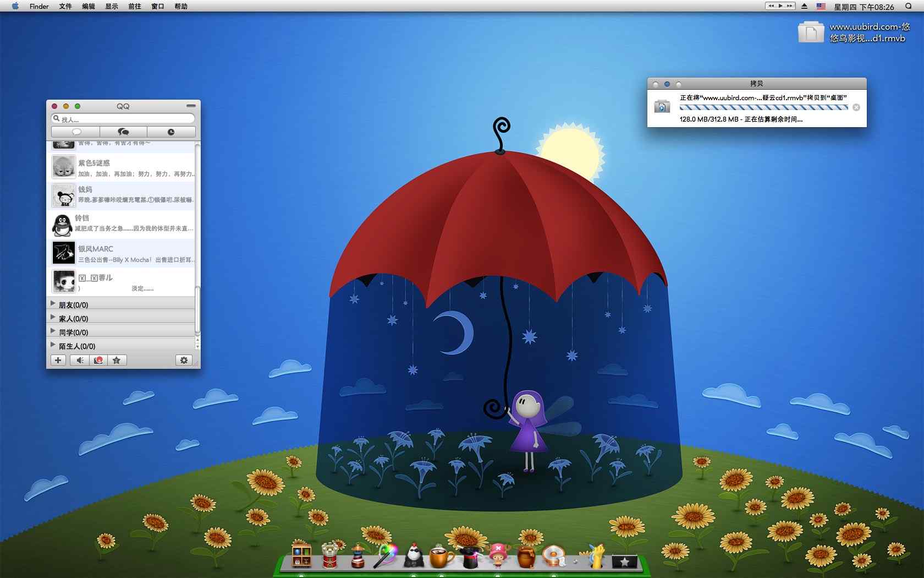
Task: Select contact 紫色§谜惑 in QQ list
Action: click(121, 167)
